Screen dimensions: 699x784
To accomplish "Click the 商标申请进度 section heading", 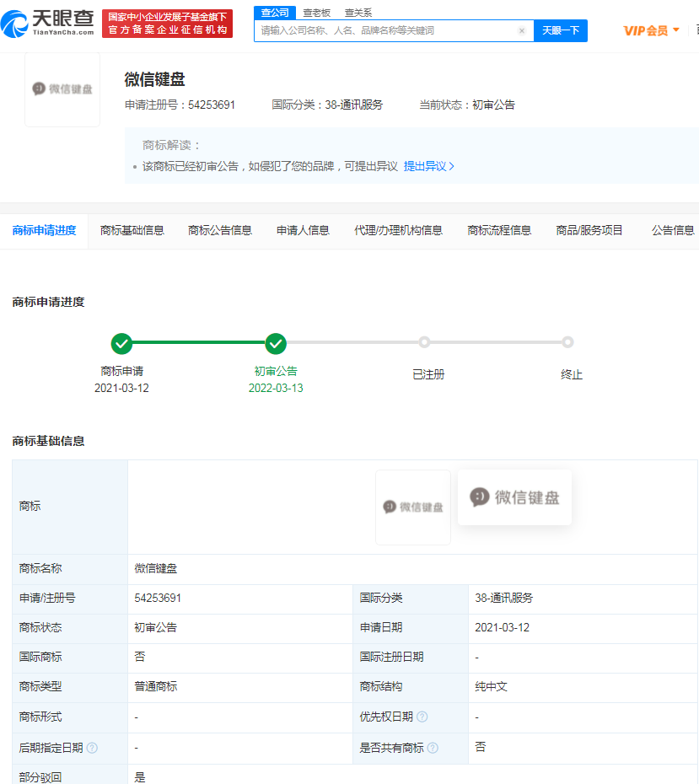I will tap(48, 302).
